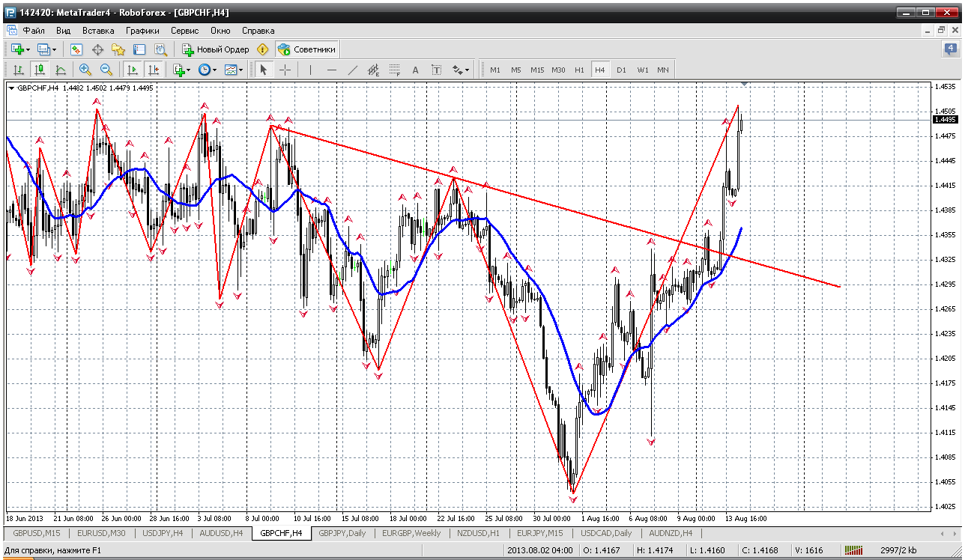Draw Fibonacci retracement

coord(395,70)
